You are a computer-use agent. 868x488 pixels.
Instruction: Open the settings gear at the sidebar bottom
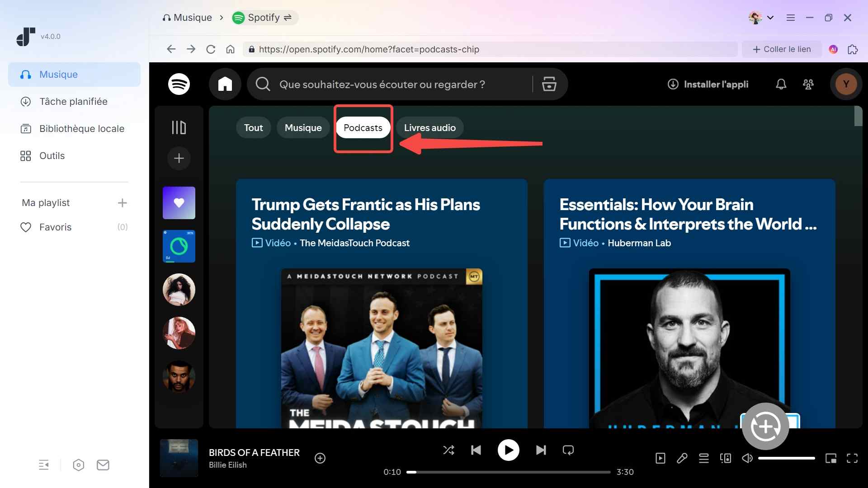coord(78,465)
